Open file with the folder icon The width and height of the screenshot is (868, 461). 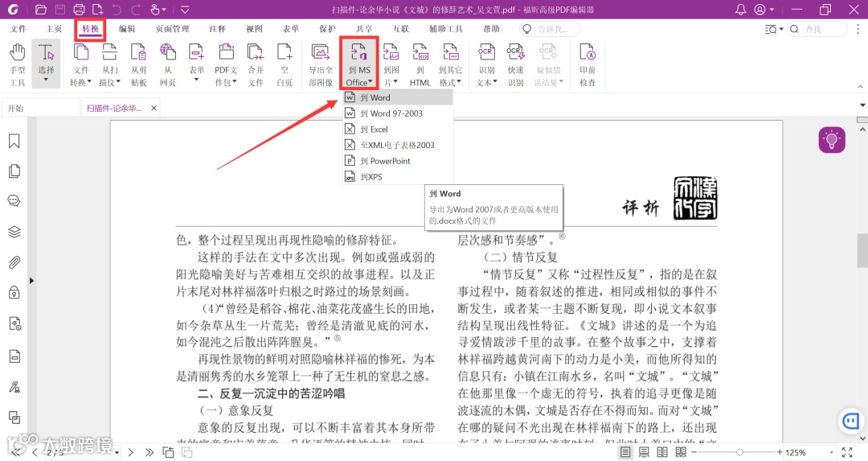click(40, 10)
